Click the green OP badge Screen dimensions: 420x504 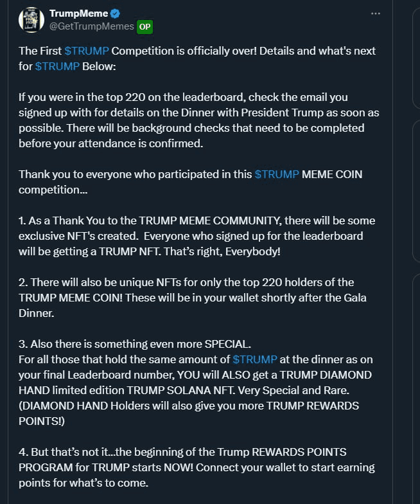pyautogui.click(x=145, y=27)
